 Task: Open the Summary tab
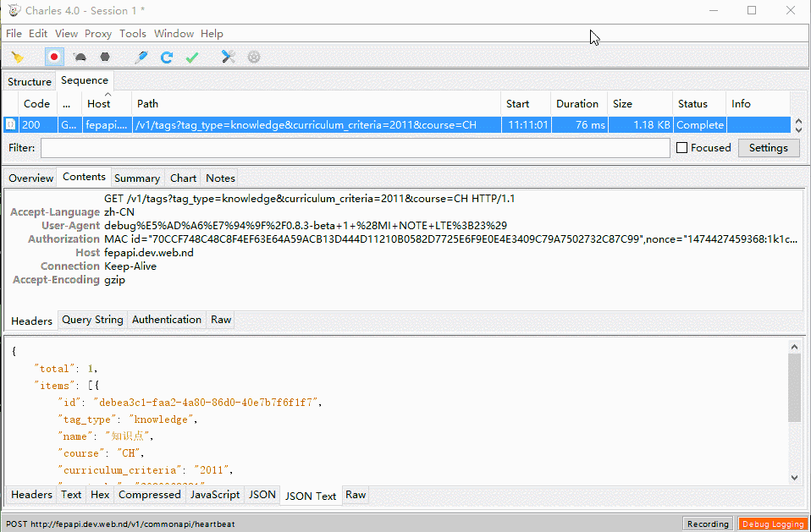point(137,178)
